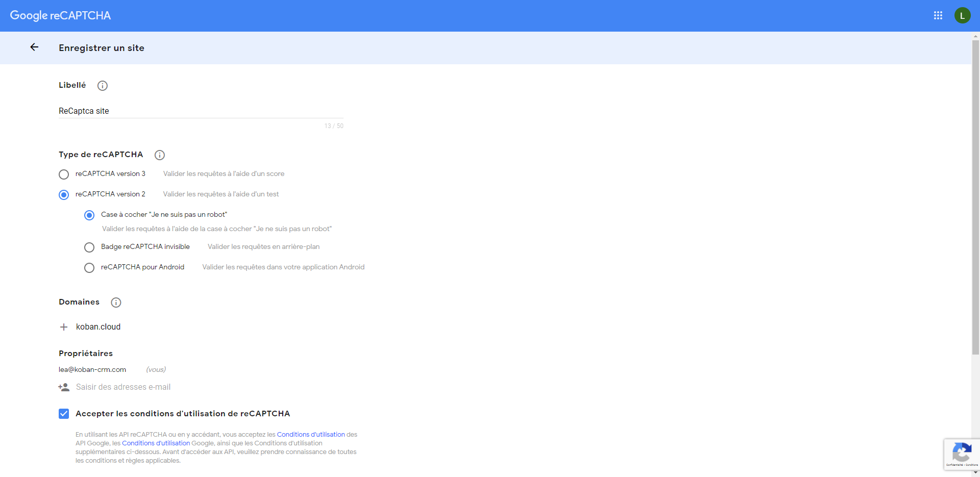
Task: Select the reCAPTCHA version 3 radio button
Action: pos(64,174)
